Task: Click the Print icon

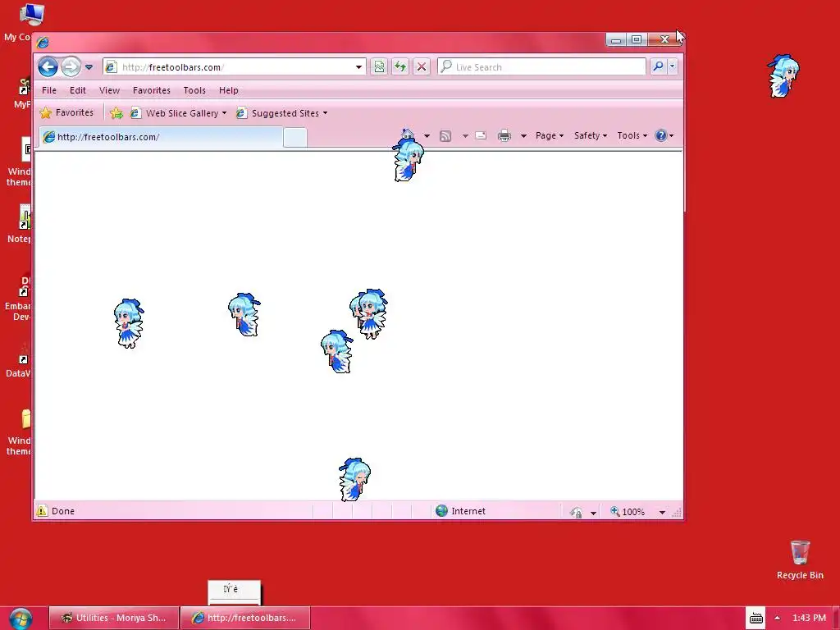Action: 504,135
